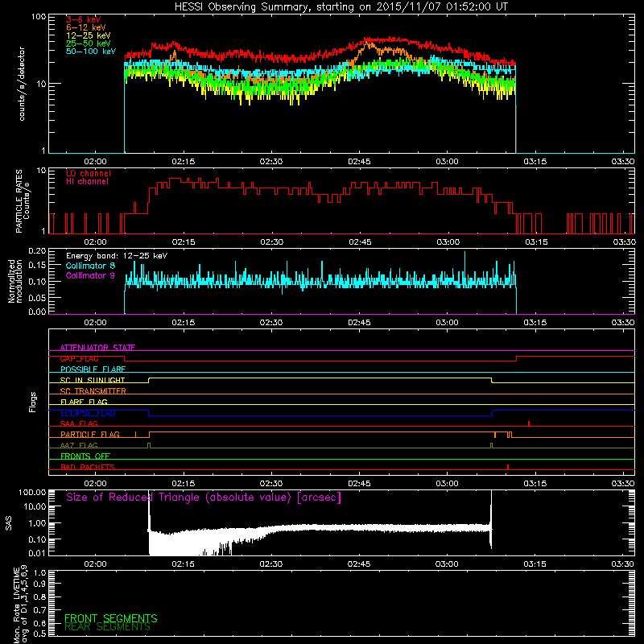Click 'Size of Reduced Triangle' plot title
This screenshot has width=644, height=644.
tap(204, 497)
